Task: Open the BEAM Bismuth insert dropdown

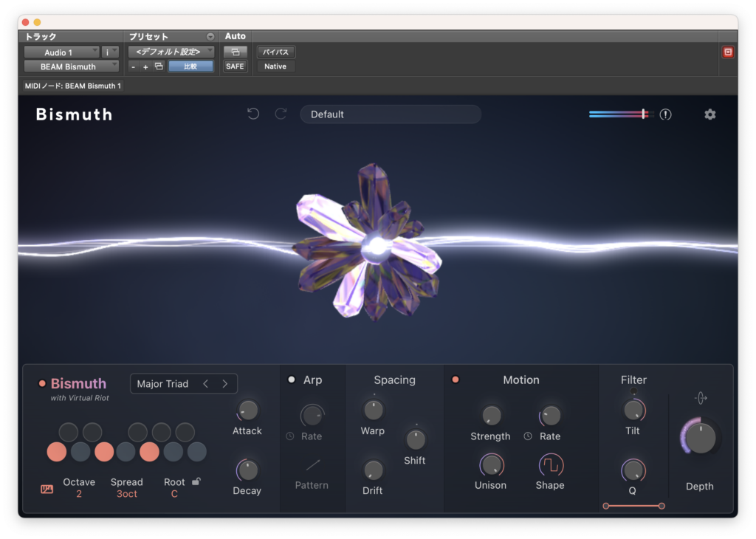Action: pyautogui.click(x=72, y=66)
